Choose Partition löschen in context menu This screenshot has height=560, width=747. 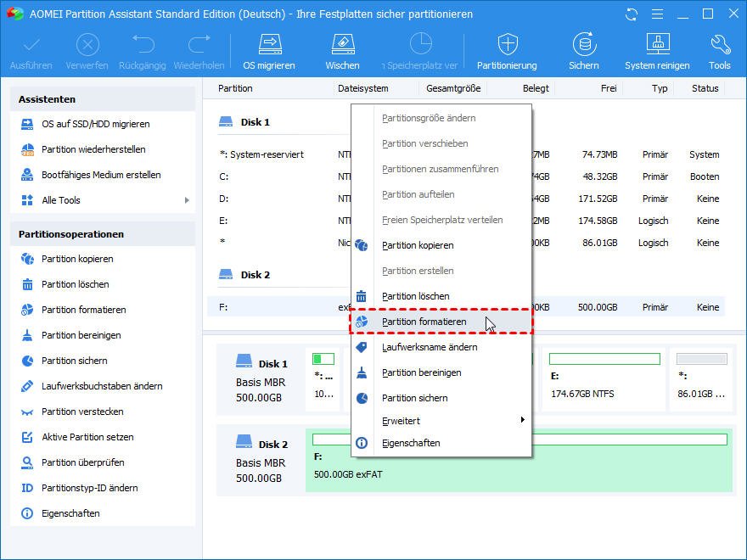[x=441, y=296]
